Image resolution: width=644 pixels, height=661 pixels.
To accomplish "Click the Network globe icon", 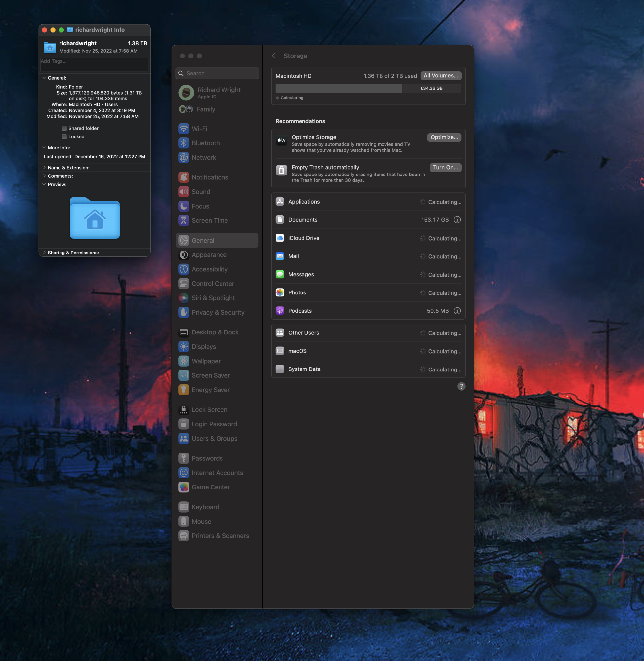I will [184, 157].
